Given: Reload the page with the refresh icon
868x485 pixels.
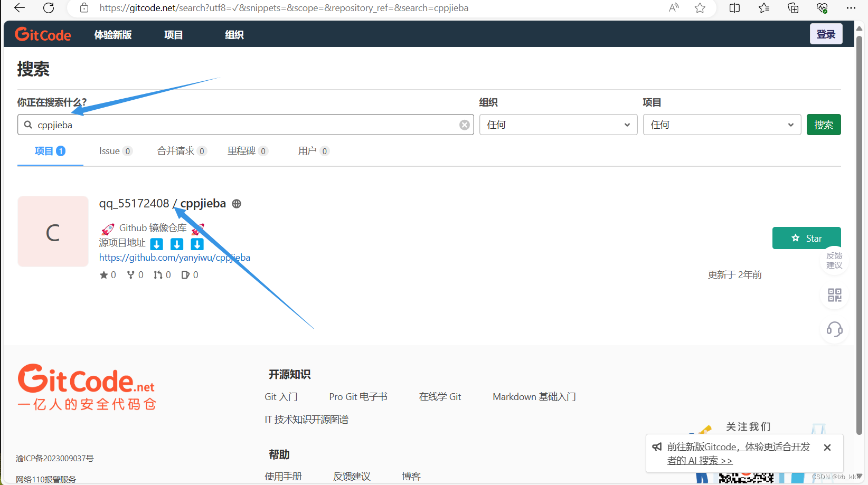Looking at the screenshot, I should 49,8.
